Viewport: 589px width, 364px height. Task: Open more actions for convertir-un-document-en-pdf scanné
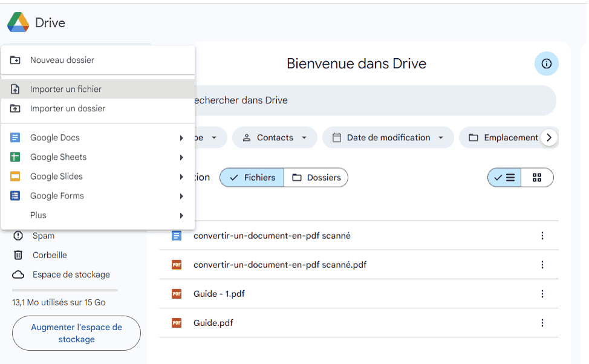(x=542, y=236)
